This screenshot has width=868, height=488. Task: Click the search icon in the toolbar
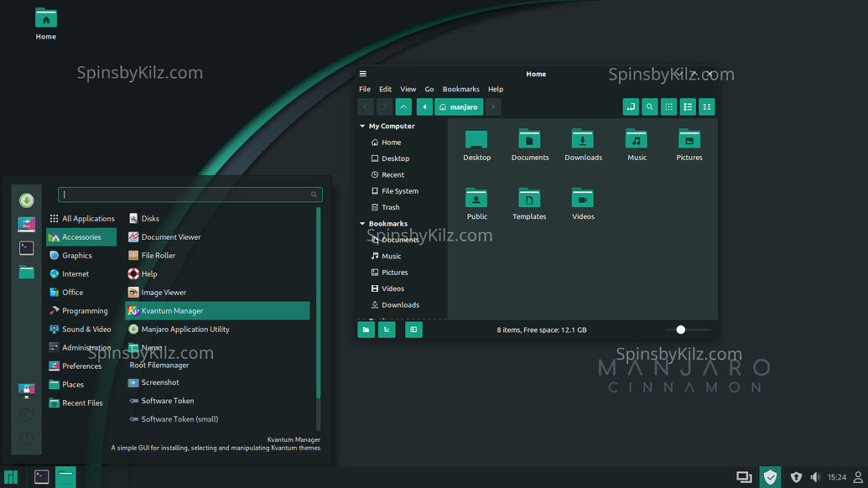click(649, 106)
